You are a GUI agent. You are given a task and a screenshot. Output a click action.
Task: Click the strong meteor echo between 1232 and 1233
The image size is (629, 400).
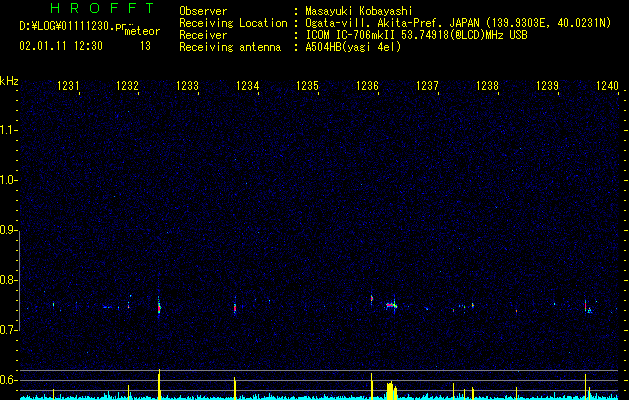[x=159, y=307]
